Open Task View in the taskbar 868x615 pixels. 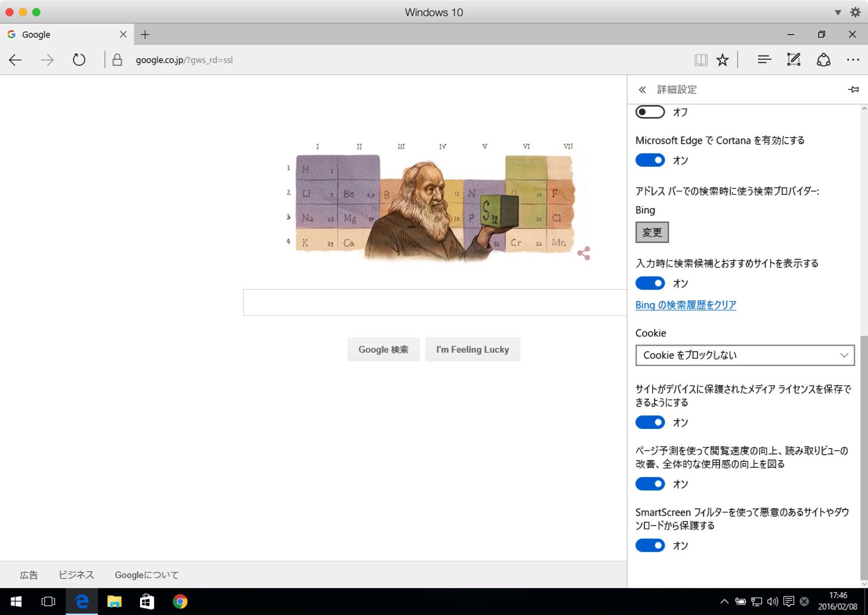point(48,602)
